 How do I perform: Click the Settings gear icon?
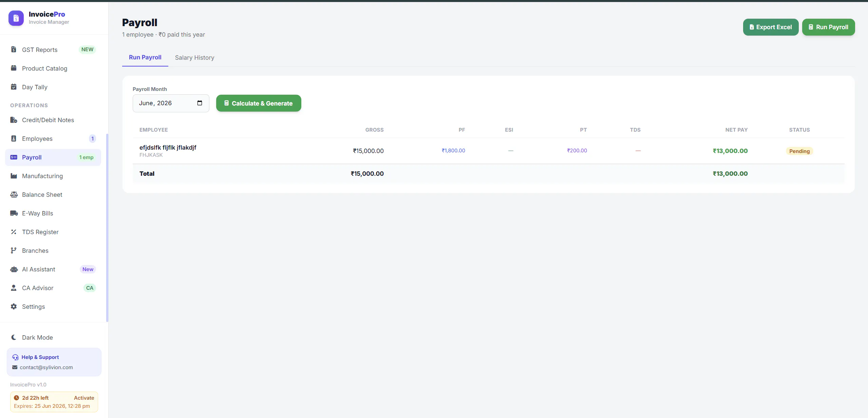tap(14, 306)
